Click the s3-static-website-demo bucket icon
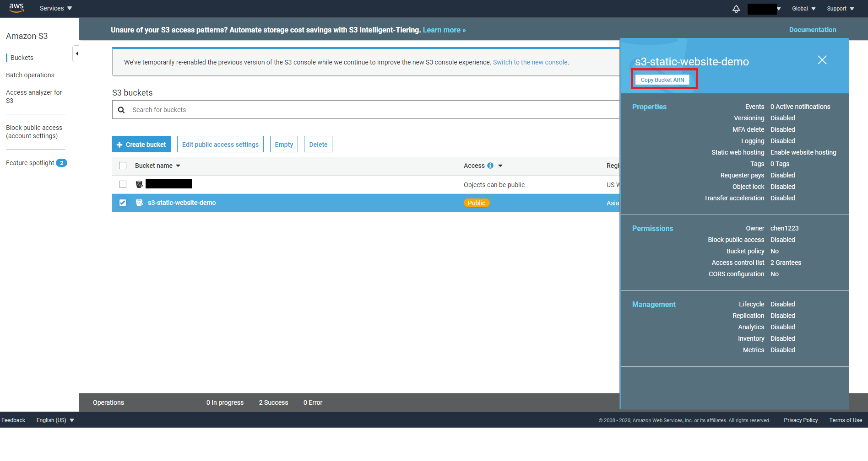This screenshot has height=461, width=868. pyautogui.click(x=139, y=203)
